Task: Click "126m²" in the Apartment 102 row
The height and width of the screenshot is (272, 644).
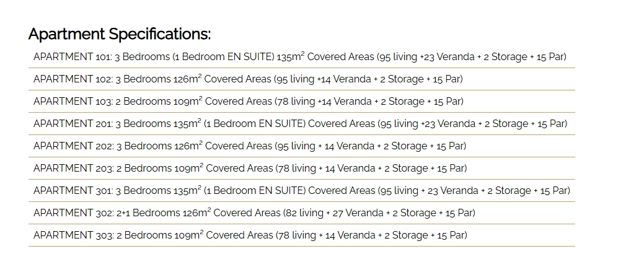Action: coord(187,79)
